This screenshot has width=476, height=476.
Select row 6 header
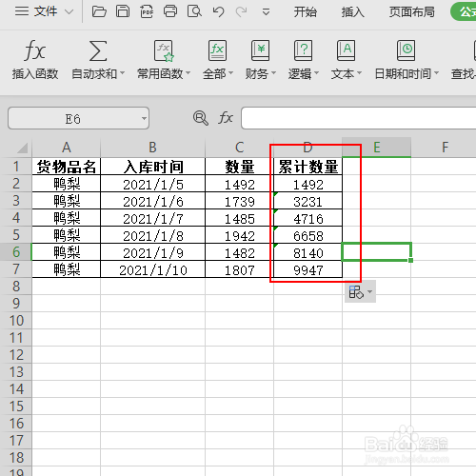[16, 252]
